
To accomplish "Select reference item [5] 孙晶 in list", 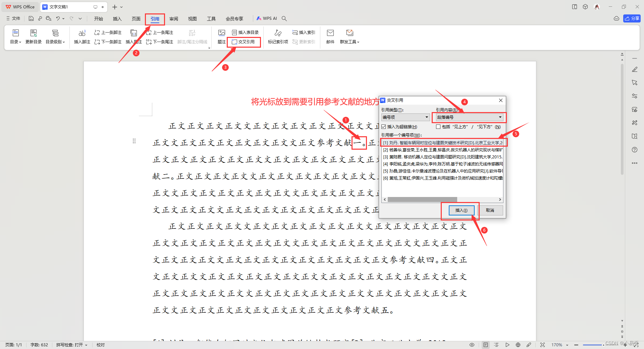I will (443, 171).
